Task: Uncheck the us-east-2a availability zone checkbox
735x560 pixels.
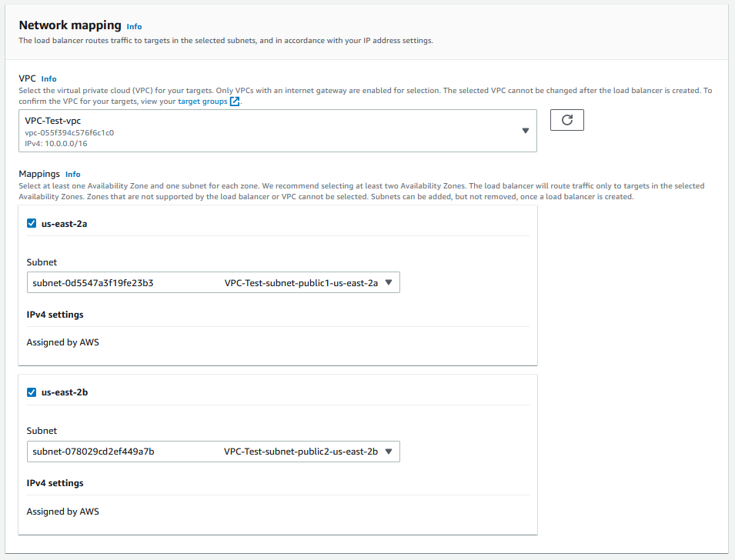Action: click(x=32, y=224)
